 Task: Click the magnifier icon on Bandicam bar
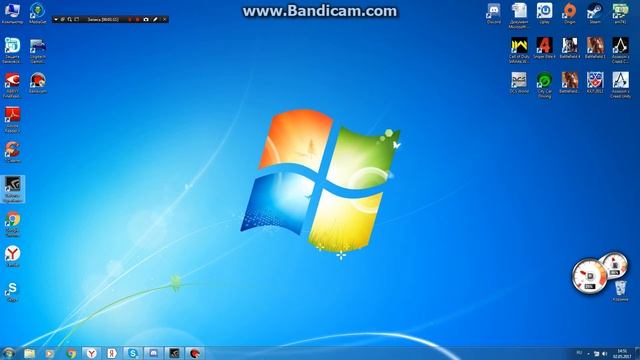[x=70, y=19]
